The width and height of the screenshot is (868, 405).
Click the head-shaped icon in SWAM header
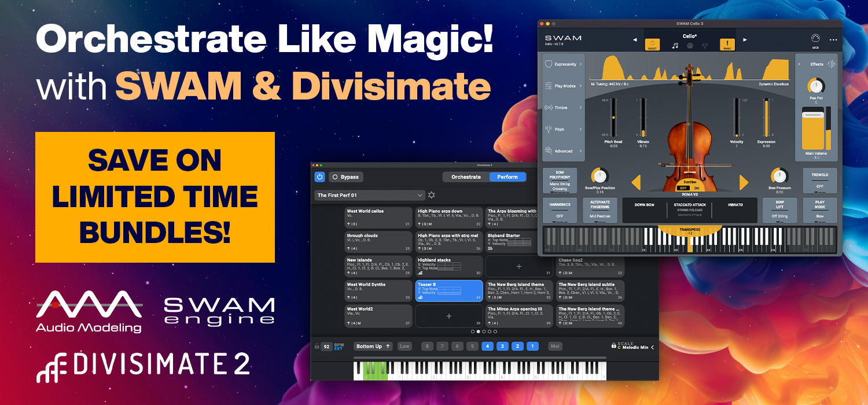click(689, 46)
